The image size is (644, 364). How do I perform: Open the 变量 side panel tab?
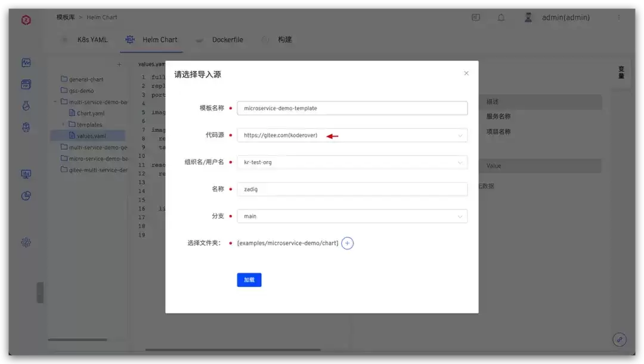pos(621,72)
